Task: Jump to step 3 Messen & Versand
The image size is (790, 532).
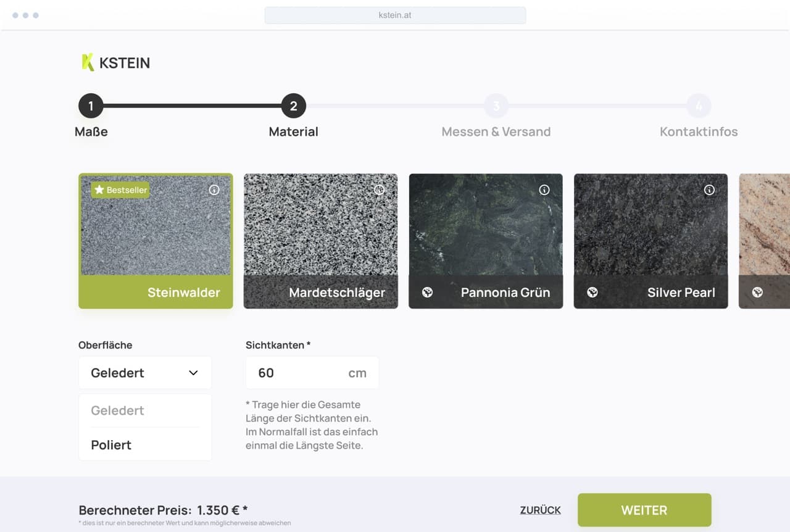Action: 496,106
